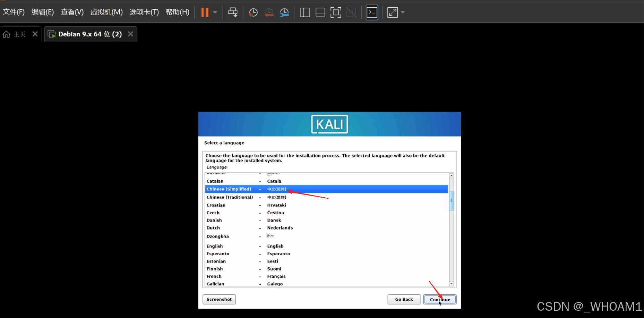Choose Esperanto from the language list
This screenshot has width=644, height=318.
(326, 254)
